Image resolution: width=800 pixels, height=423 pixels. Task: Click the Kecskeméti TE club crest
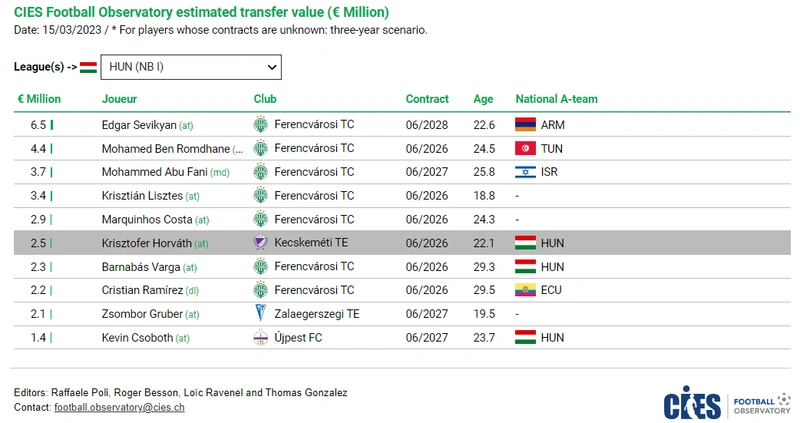click(260, 242)
